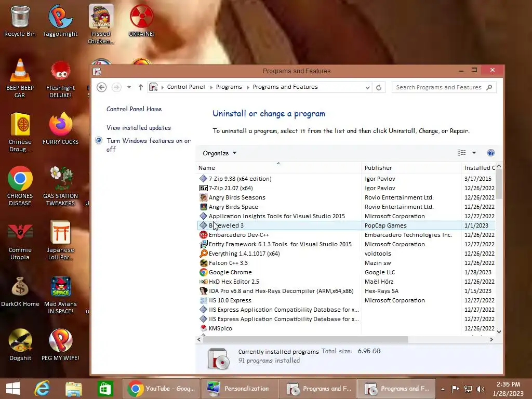Open Internet Explorer from the taskbar
The image size is (532, 399).
pyautogui.click(x=42, y=389)
